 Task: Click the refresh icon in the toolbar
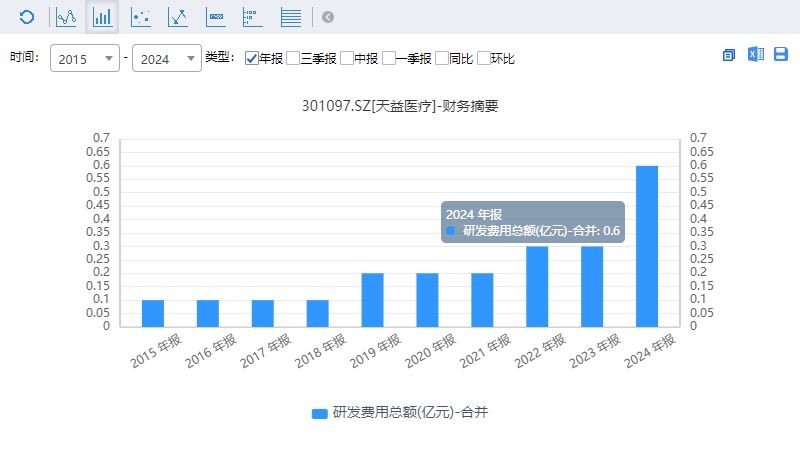click(27, 17)
